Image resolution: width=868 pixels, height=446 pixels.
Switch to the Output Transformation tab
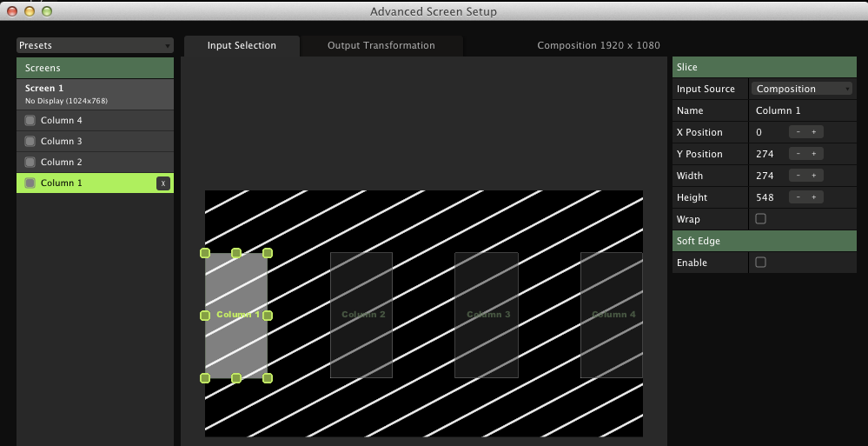click(381, 46)
